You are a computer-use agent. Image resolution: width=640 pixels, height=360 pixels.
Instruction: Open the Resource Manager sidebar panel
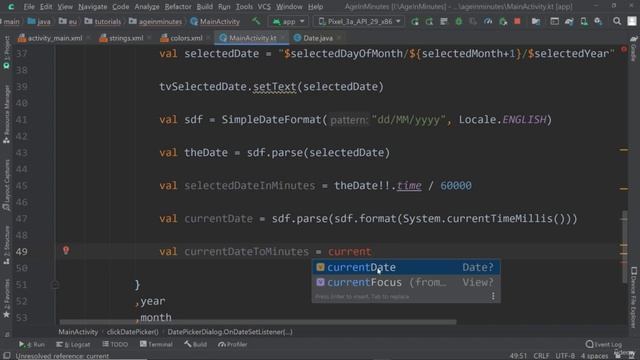click(7, 113)
